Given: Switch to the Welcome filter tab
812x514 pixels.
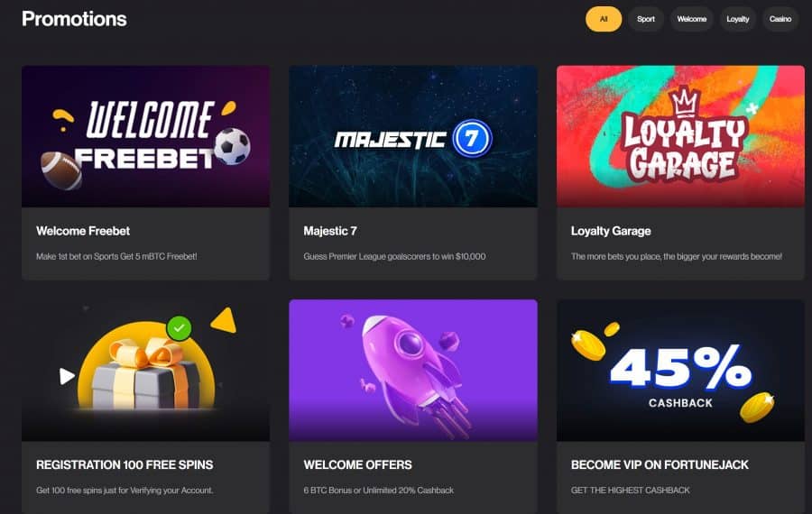Looking at the screenshot, I should pos(692,19).
